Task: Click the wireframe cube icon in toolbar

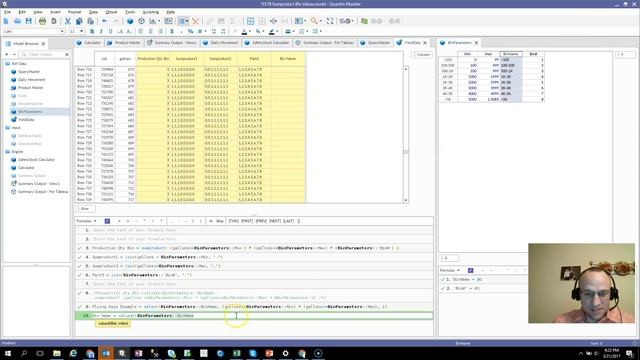Action: [141, 21]
